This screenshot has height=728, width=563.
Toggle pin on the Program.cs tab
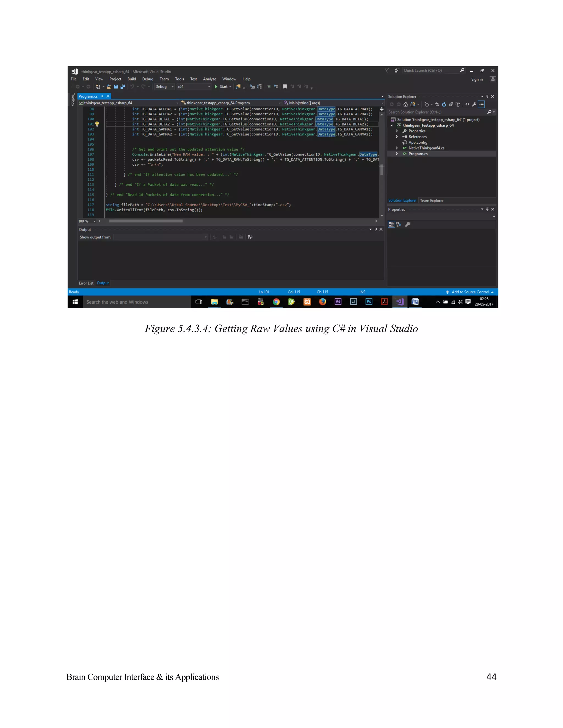coord(102,96)
